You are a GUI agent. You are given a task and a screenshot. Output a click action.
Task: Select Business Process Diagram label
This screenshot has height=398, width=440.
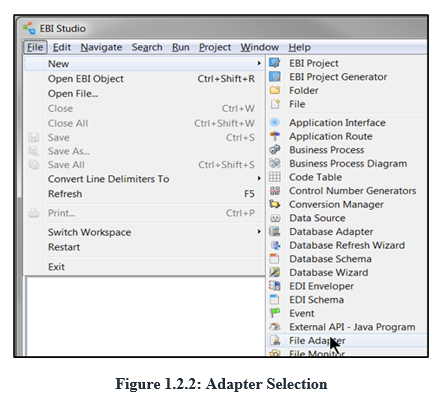click(348, 163)
